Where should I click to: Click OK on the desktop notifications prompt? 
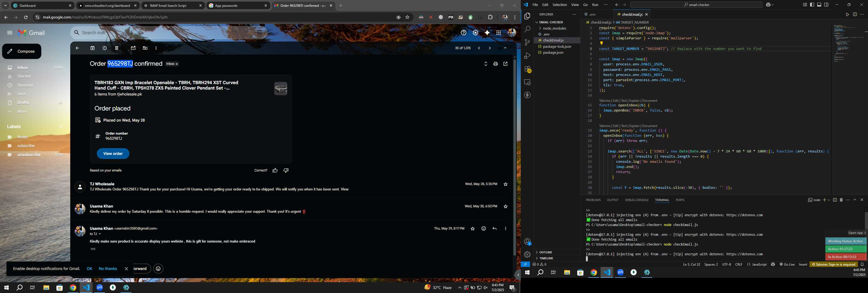click(x=89, y=269)
